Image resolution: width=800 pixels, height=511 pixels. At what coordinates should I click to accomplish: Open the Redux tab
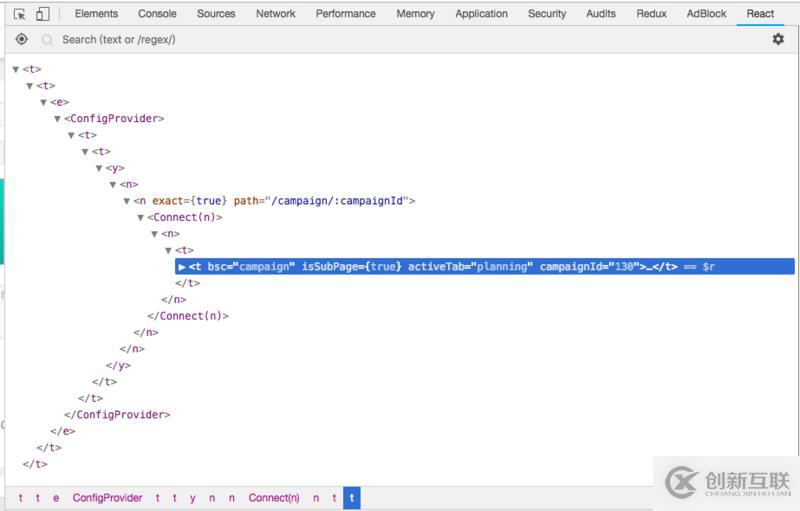(651, 14)
